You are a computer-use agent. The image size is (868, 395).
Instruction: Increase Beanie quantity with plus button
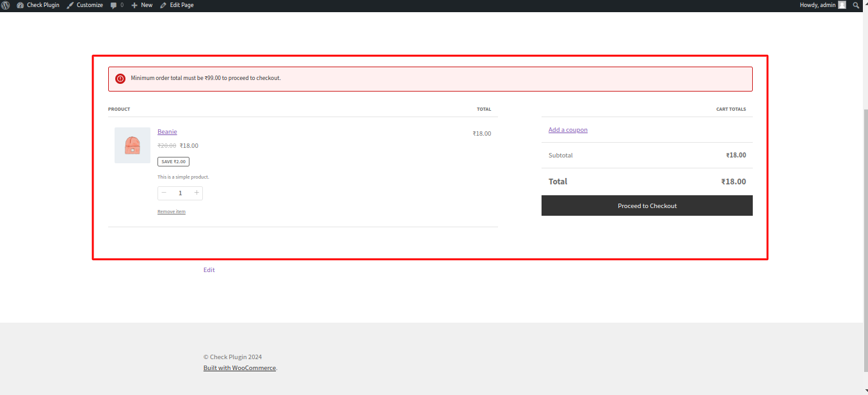point(197,193)
